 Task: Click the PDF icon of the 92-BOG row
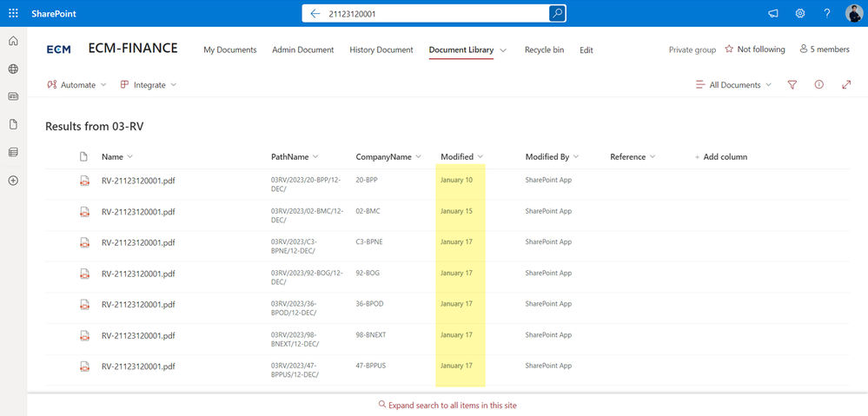[x=84, y=274]
